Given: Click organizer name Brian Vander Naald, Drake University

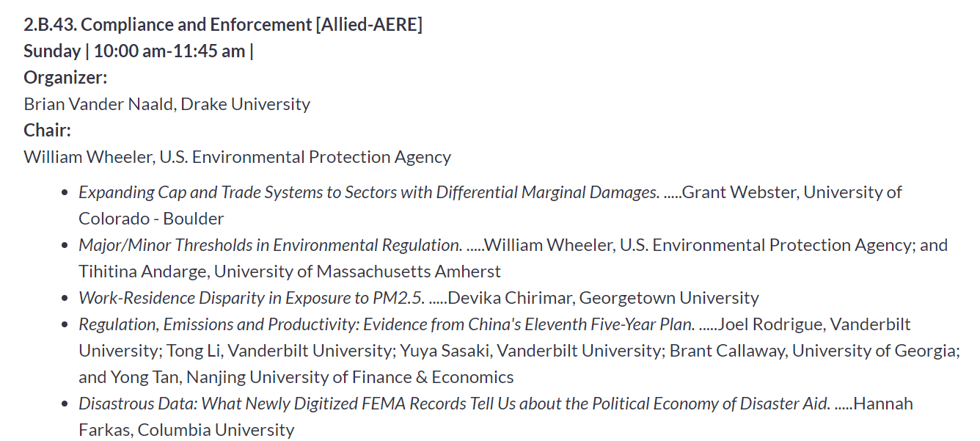Looking at the screenshot, I should tap(167, 103).
